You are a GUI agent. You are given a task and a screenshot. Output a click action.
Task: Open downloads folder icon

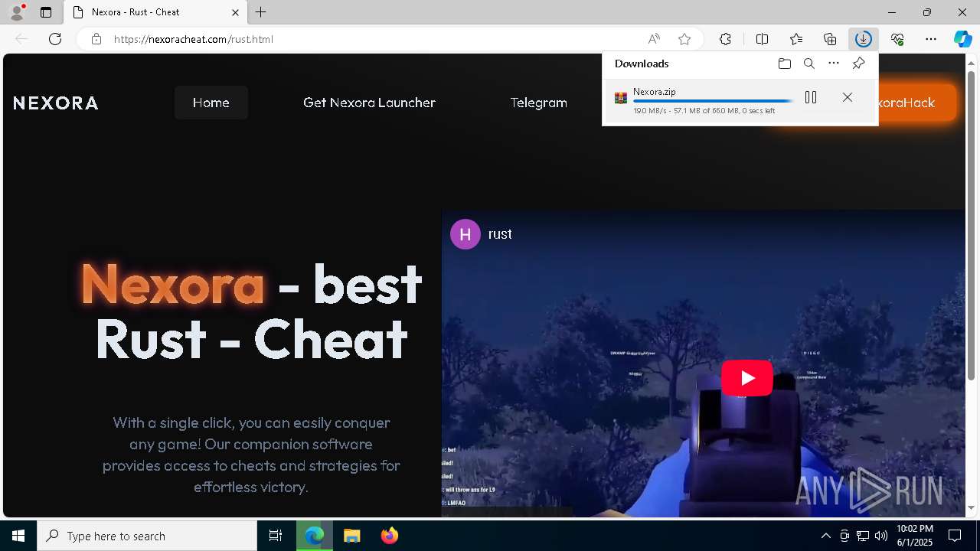pos(785,64)
